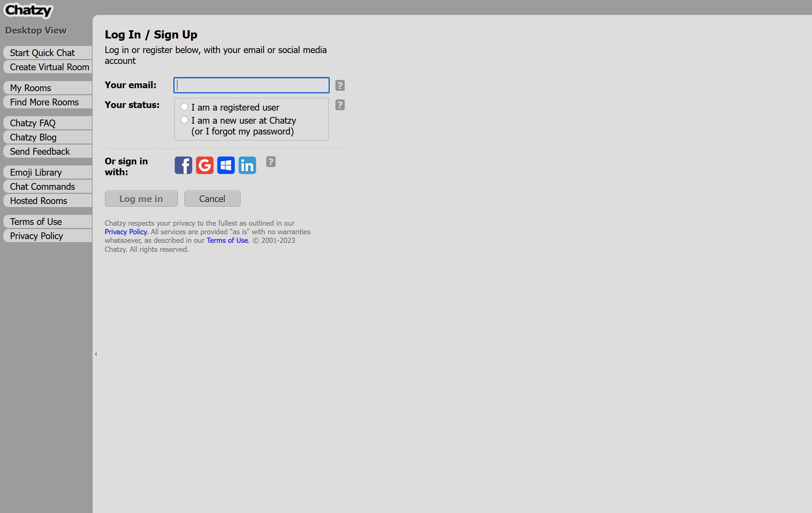Click the Cancel button

click(x=213, y=199)
